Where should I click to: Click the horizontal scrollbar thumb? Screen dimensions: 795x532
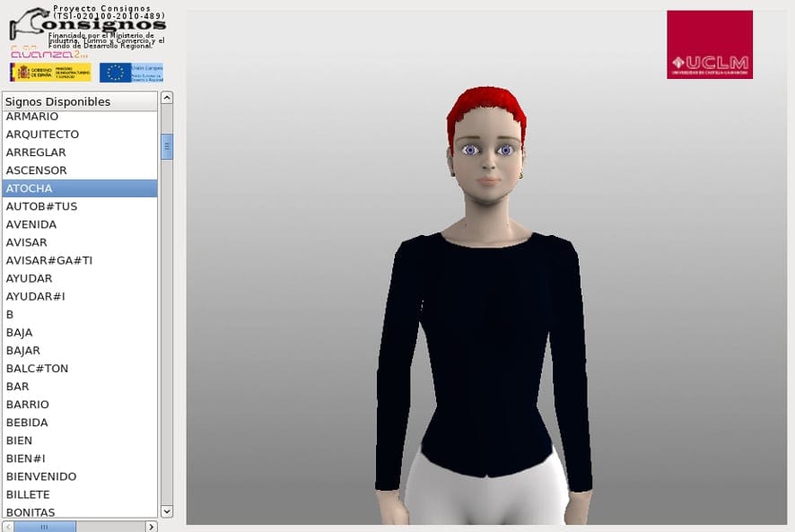coord(45,527)
